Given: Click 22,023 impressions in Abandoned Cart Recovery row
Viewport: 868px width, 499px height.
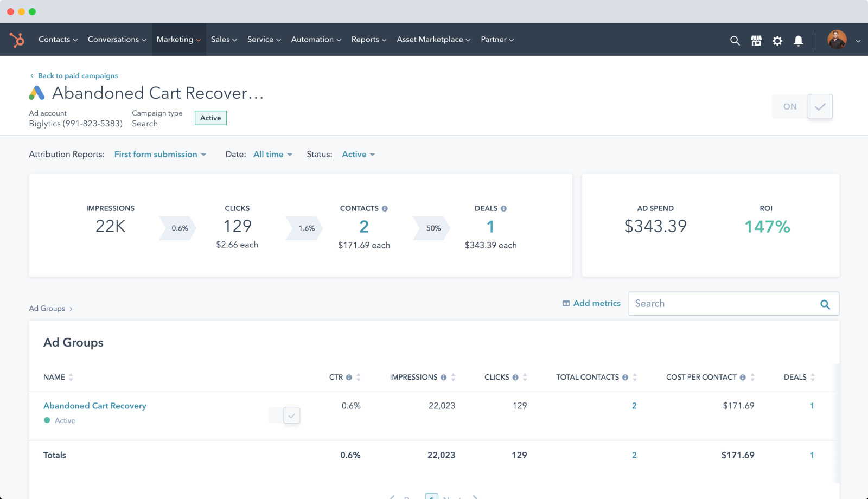Looking at the screenshot, I should [442, 406].
